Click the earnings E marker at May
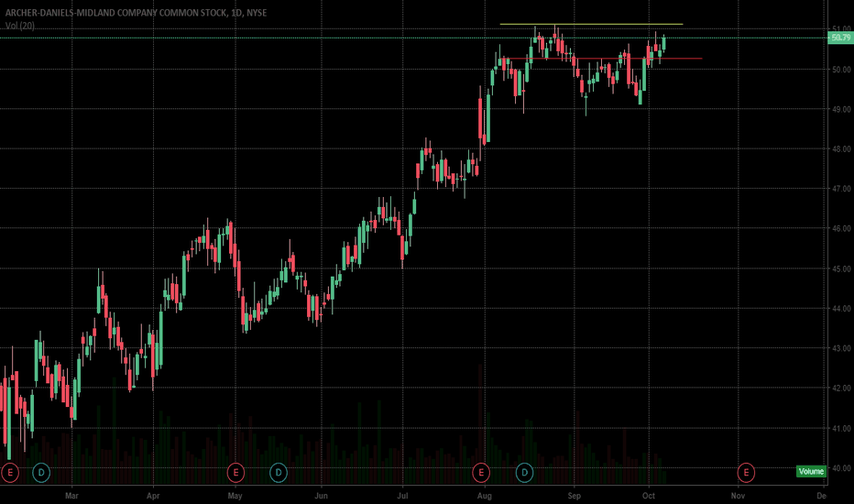This screenshot has height=504, width=854. pyautogui.click(x=235, y=473)
